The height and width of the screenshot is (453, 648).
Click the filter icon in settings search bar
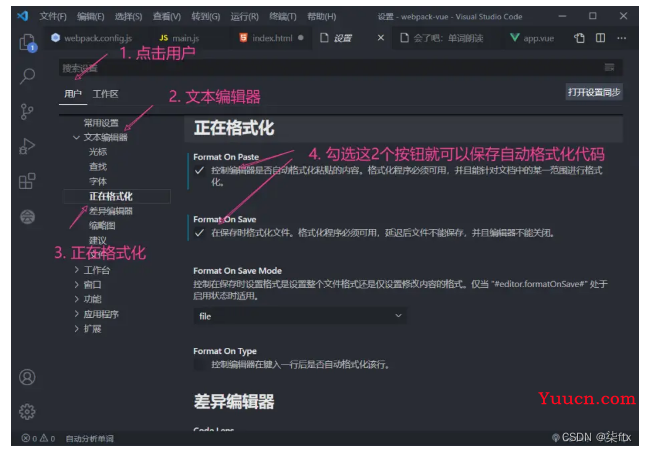point(610,68)
